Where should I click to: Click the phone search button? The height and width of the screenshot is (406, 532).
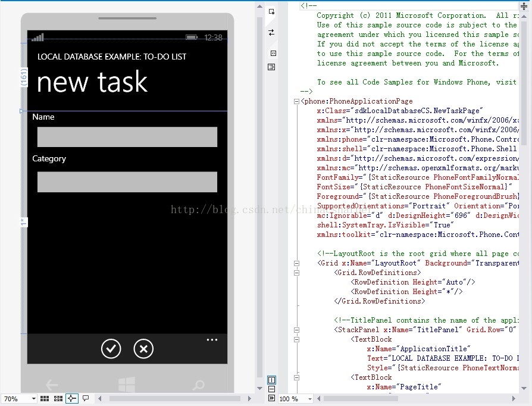199,385
